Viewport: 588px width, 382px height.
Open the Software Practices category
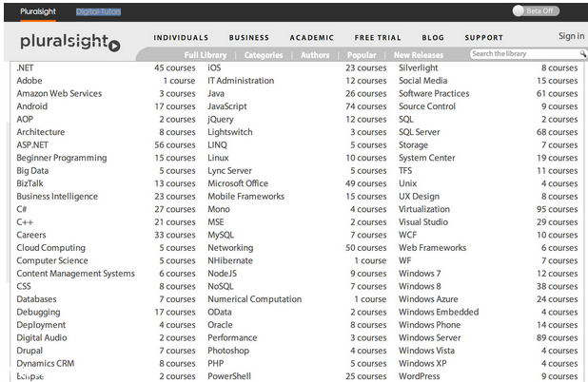tap(434, 93)
